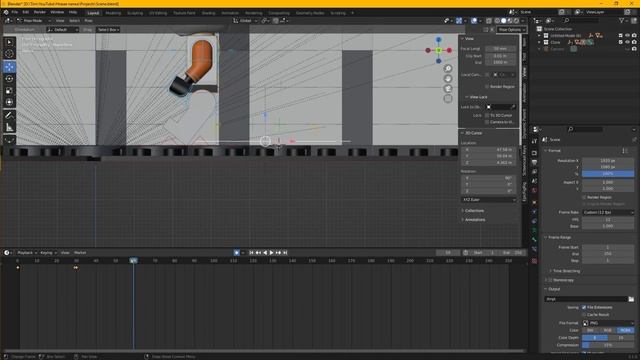
Task: Open Render properties tab icon
Action: (x=534, y=152)
